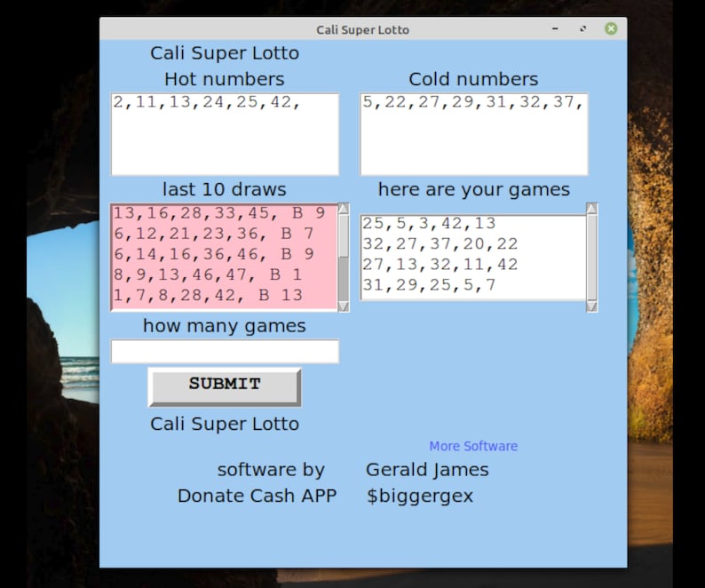Click the Donate Cash APP text
This screenshot has width=705, height=588.
point(257,496)
